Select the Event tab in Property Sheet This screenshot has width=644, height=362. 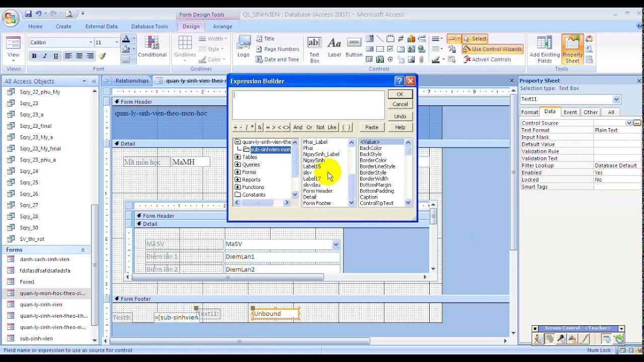tap(570, 112)
